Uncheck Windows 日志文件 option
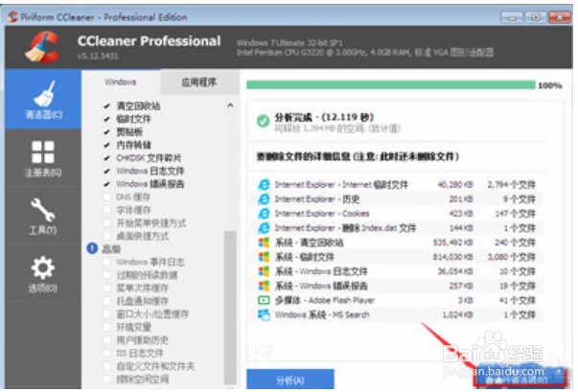This screenshot has width=578, height=392. 106,171
